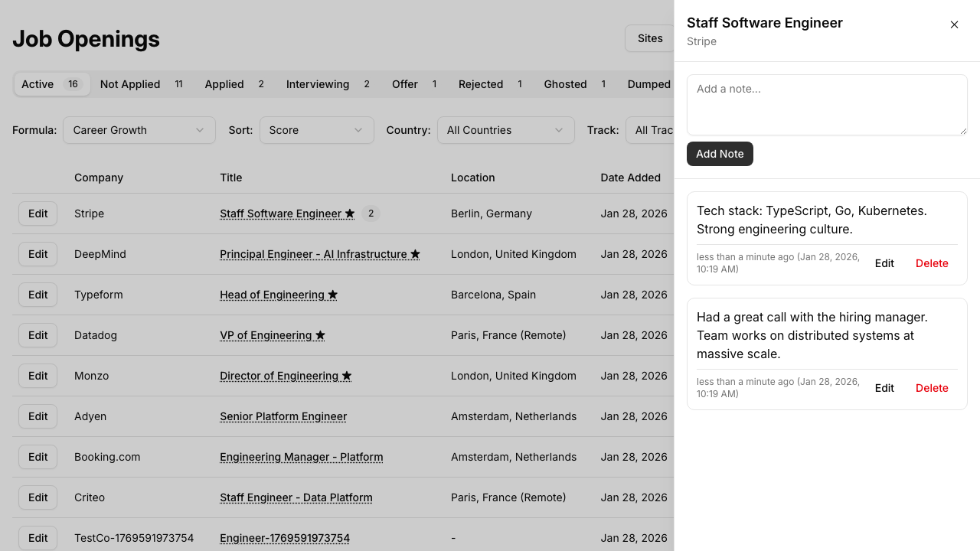Click the star next to Director of Engineering
The width and height of the screenshot is (980, 551).
click(347, 376)
